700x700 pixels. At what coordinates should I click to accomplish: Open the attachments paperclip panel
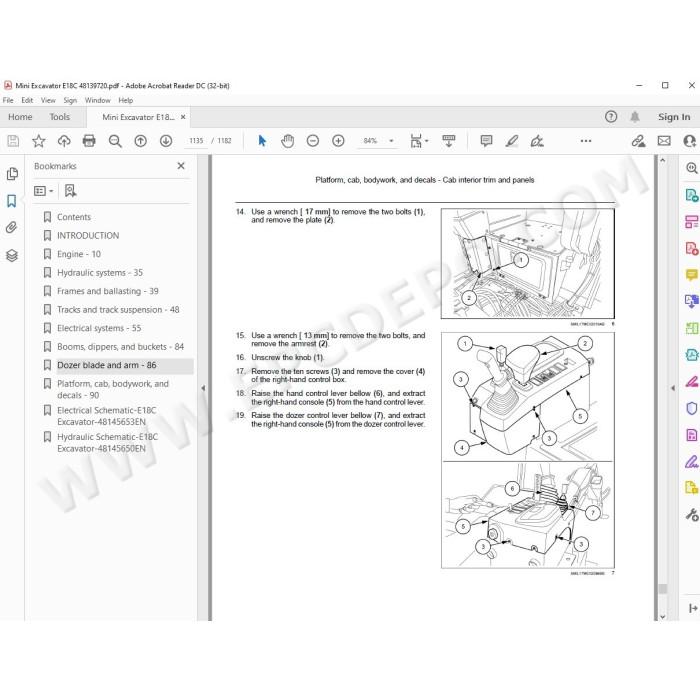tap(12, 228)
